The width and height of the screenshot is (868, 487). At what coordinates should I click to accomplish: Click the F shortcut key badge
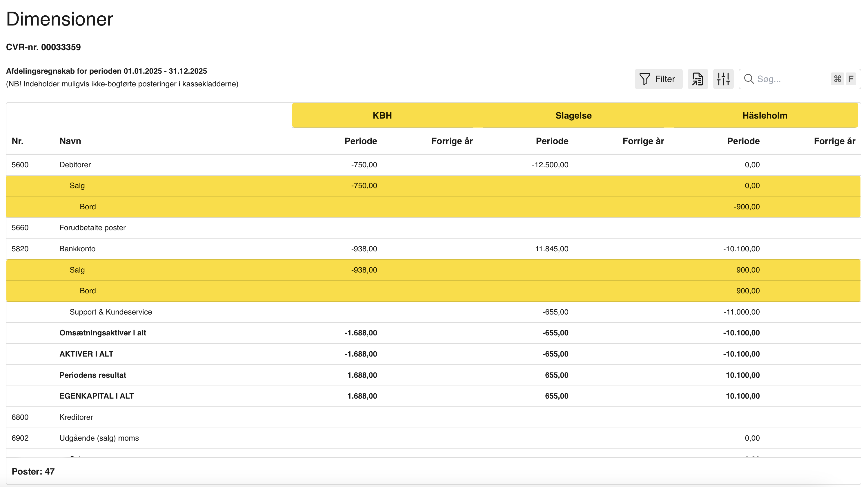851,79
